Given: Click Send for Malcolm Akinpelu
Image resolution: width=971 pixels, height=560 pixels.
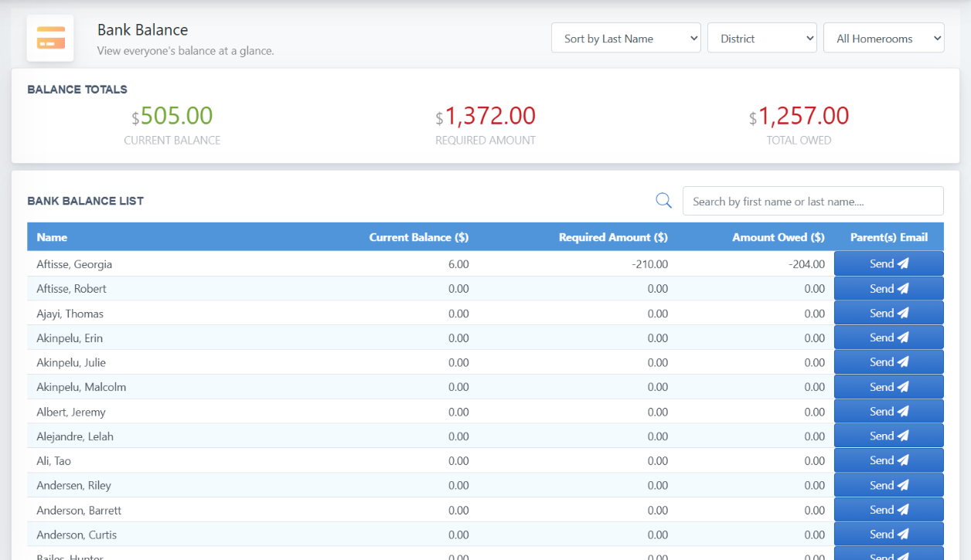Looking at the screenshot, I should tap(888, 386).
